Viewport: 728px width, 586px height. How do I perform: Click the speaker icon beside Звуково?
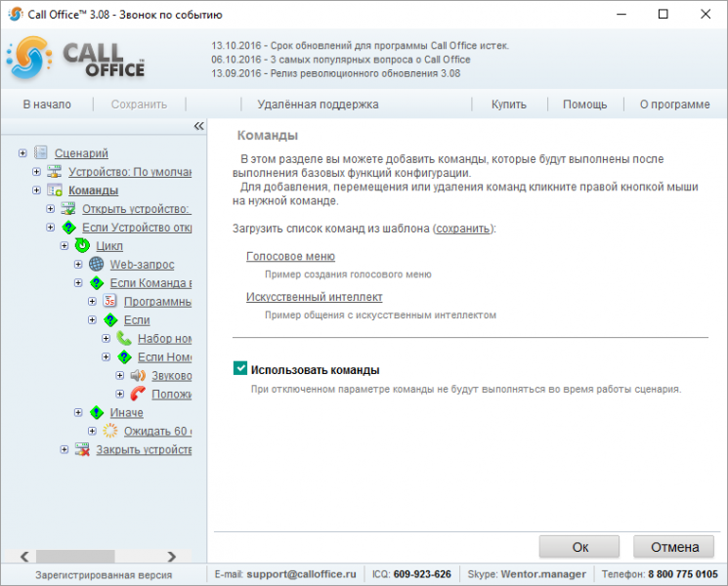tap(138, 375)
